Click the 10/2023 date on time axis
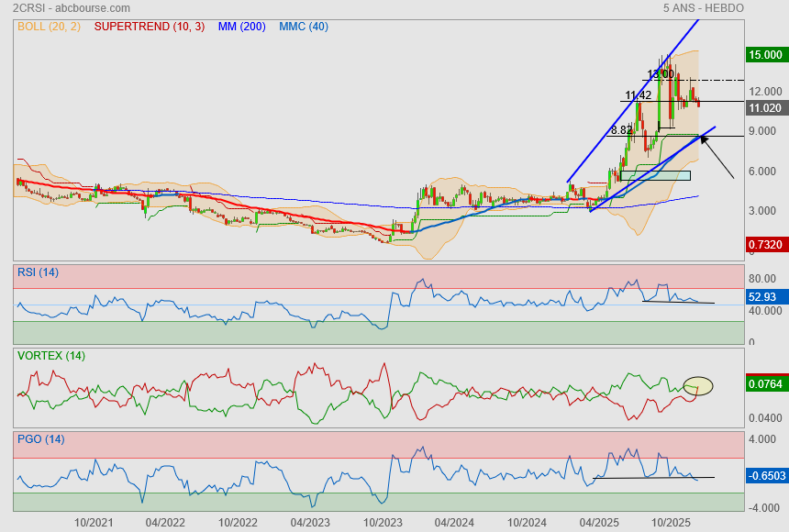Image resolution: width=789 pixels, height=532 pixels. tap(383, 522)
